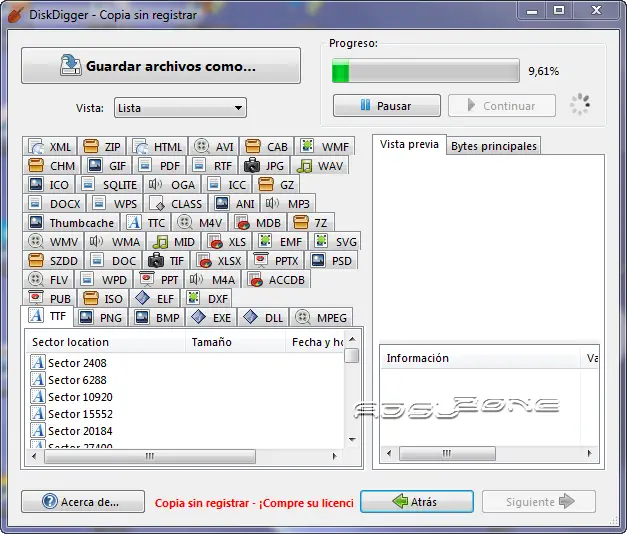Click the MP3 speaker icon
The image size is (627, 534).
[272, 203]
